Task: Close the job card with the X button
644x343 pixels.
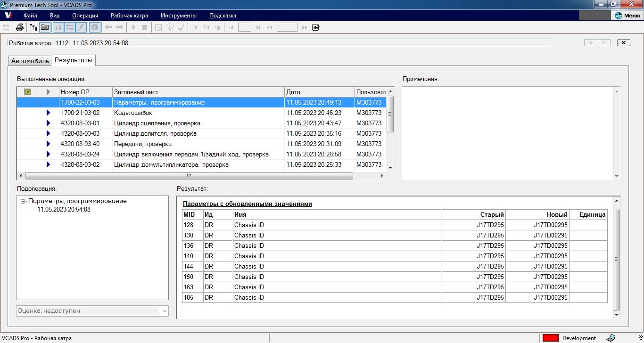Action: point(623,43)
